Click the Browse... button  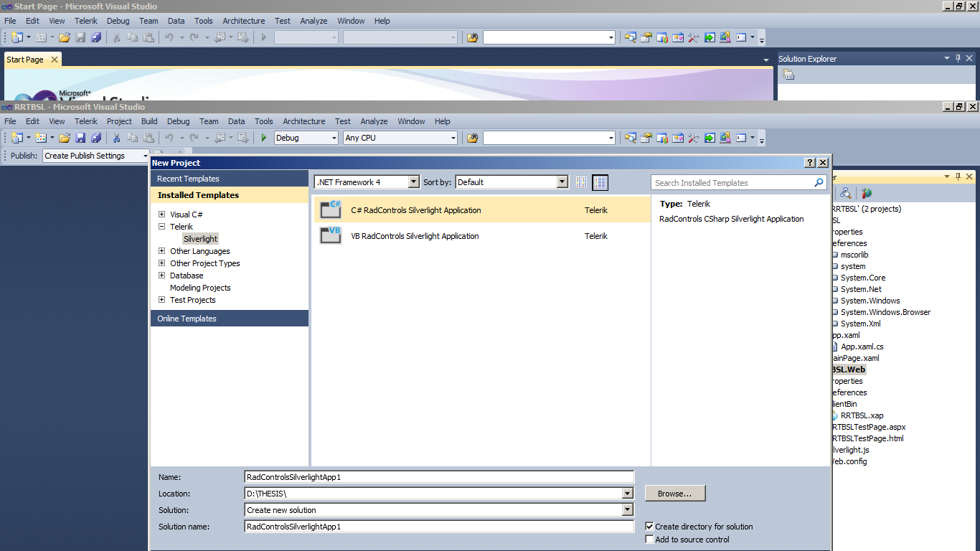tap(675, 494)
